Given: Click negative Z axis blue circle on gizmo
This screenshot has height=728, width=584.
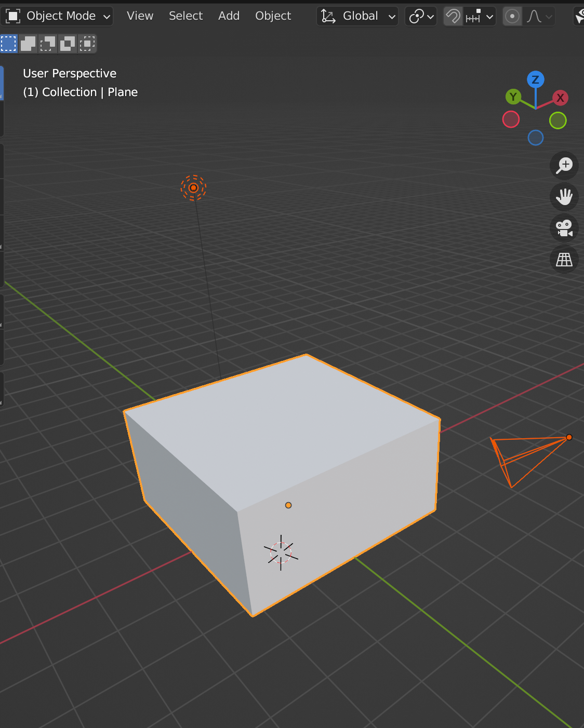Looking at the screenshot, I should pyautogui.click(x=536, y=138).
